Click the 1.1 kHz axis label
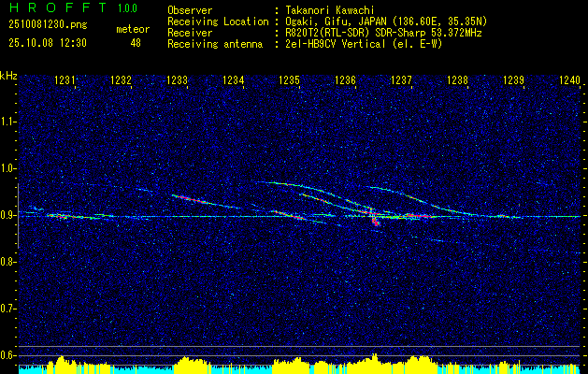 [x=7, y=122]
